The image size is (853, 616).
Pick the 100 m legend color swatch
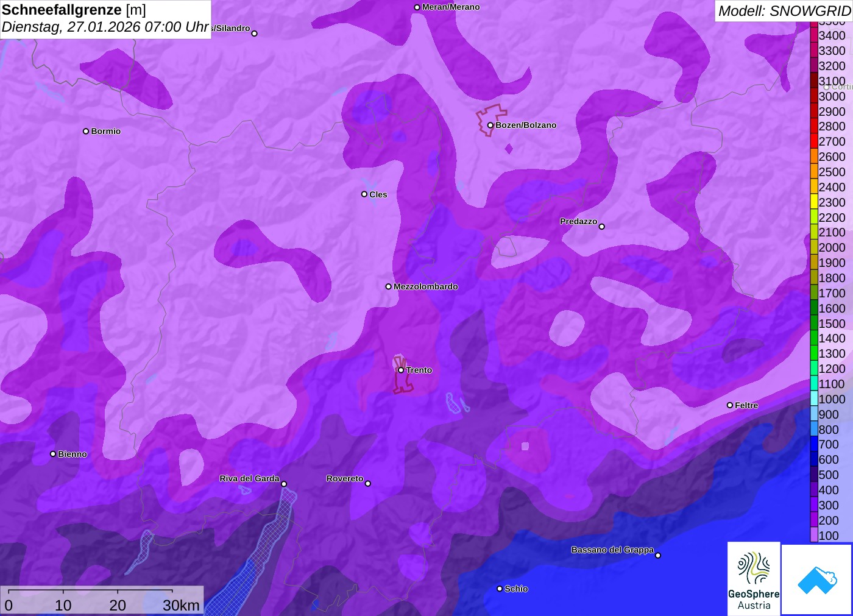tap(814, 536)
